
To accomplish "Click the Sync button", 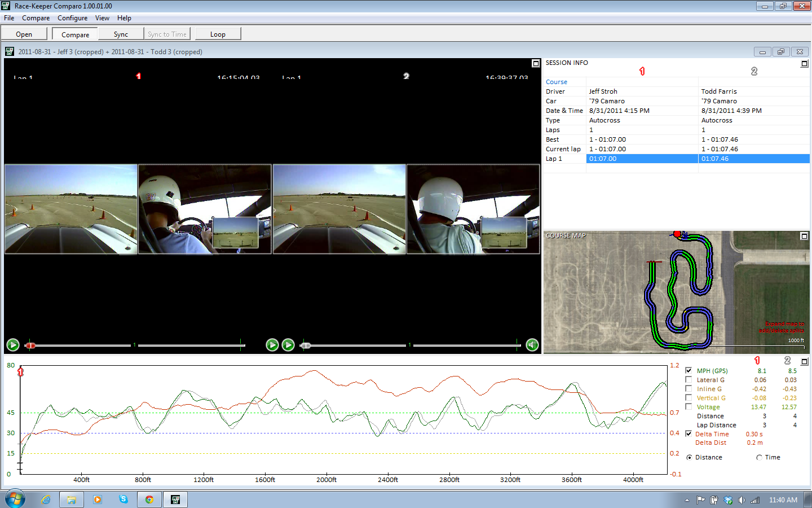I will 121,34.
